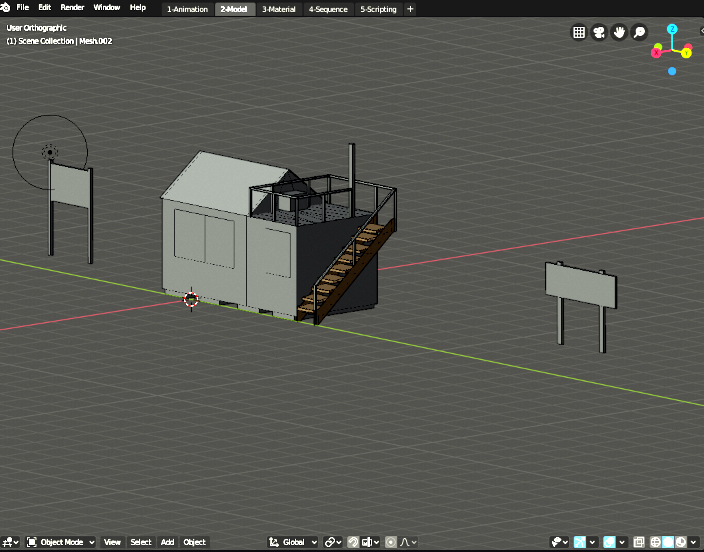Switch to camera view icon

(x=599, y=32)
